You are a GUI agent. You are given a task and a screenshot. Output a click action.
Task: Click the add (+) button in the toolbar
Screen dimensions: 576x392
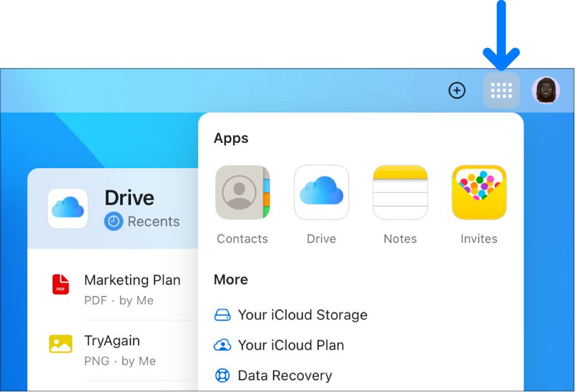[x=457, y=90]
